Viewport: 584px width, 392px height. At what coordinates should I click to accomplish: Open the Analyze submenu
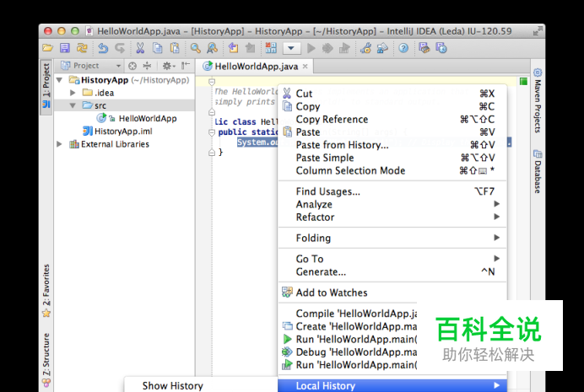click(392, 204)
